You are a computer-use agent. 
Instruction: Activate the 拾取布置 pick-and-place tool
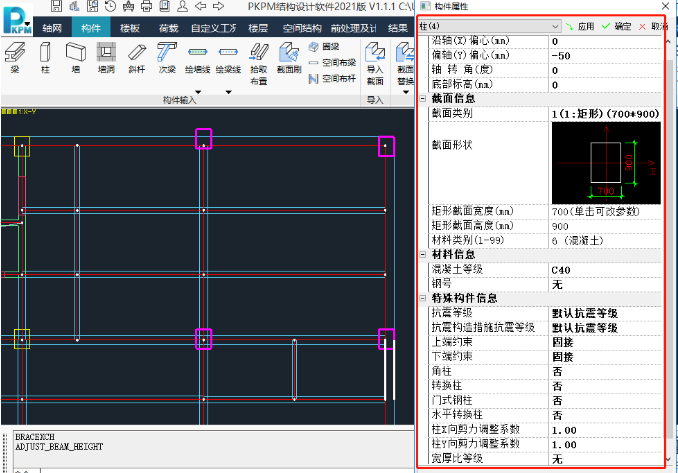(259, 63)
